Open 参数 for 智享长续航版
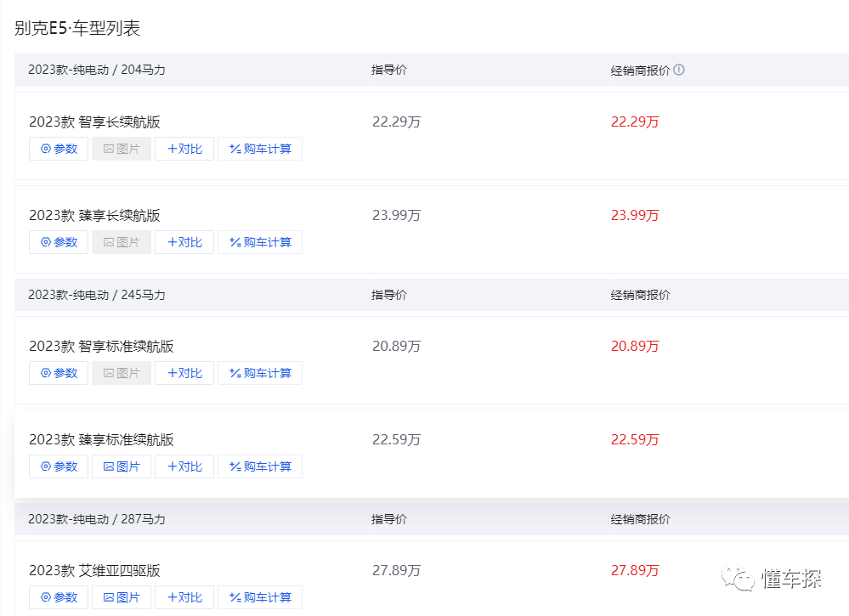Image resolution: width=849 pixels, height=616 pixels. coord(59,149)
